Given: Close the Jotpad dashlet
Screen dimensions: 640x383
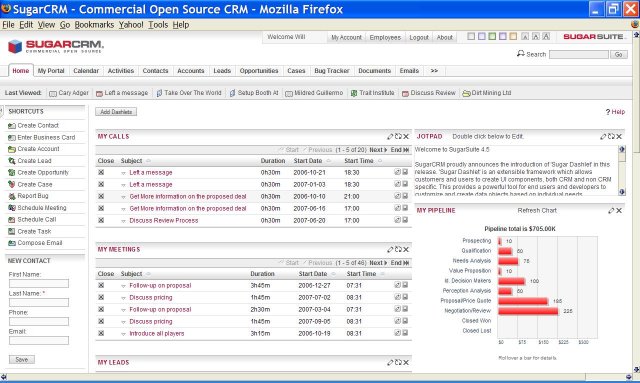Looking at the screenshot, I should (x=619, y=136).
